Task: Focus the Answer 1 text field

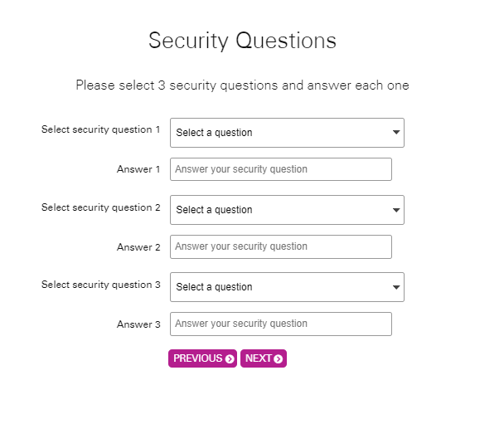Action: click(281, 169)
